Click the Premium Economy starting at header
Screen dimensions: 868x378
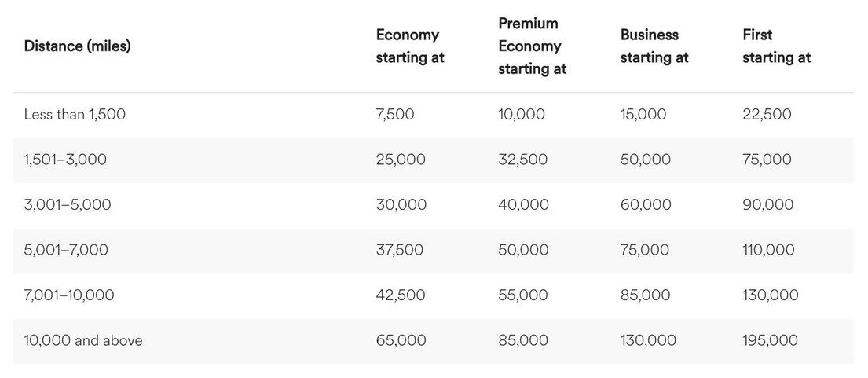[532, 46]
